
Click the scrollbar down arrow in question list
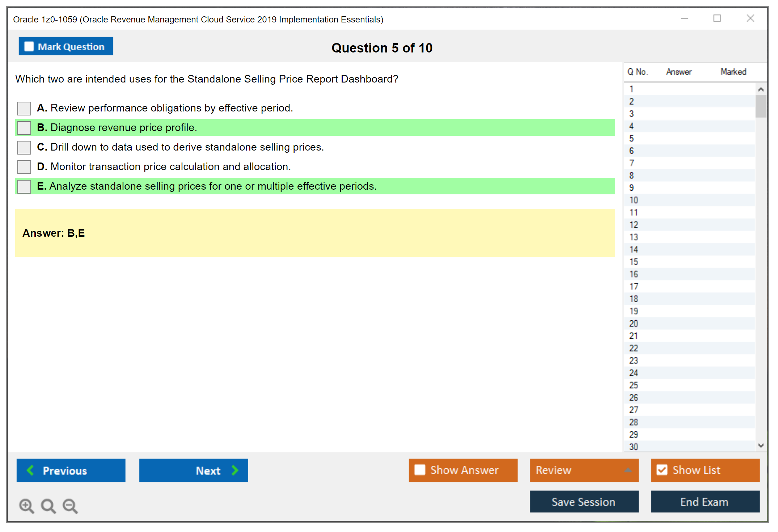click(761, 446)
